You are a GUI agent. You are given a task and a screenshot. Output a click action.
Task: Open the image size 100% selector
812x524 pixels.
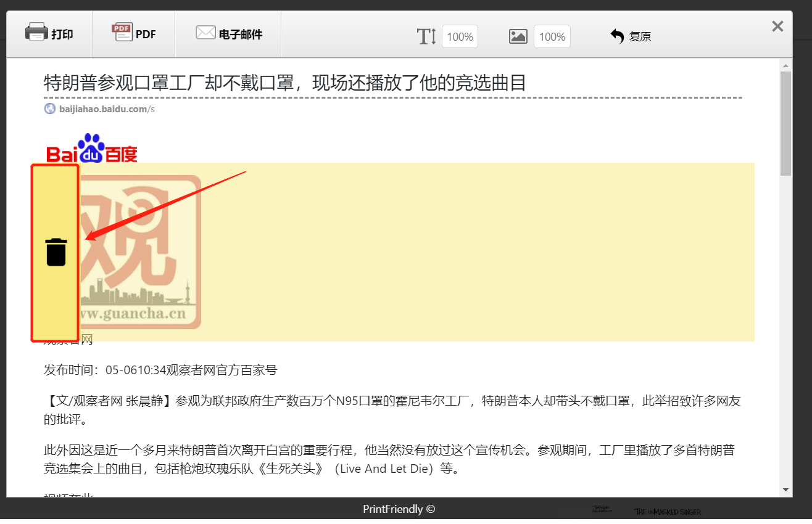pyautogui.click(x=552, y=36)
